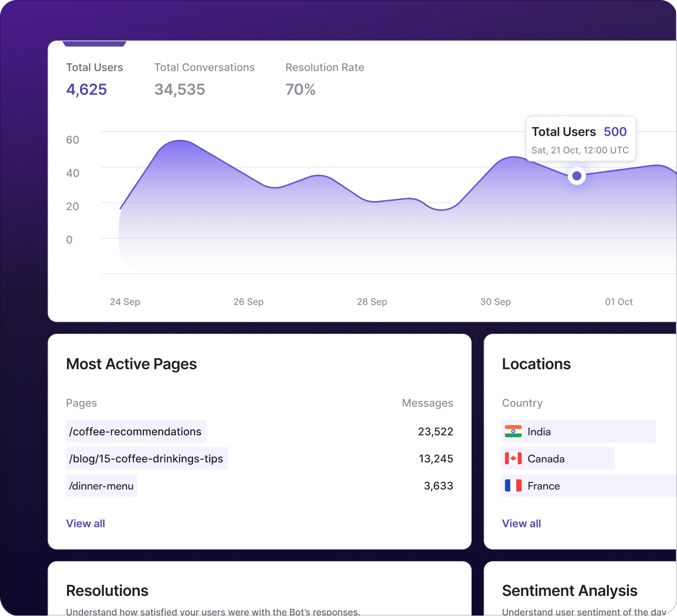
Task: Select Canada in the country list
Action: [546, 458]
